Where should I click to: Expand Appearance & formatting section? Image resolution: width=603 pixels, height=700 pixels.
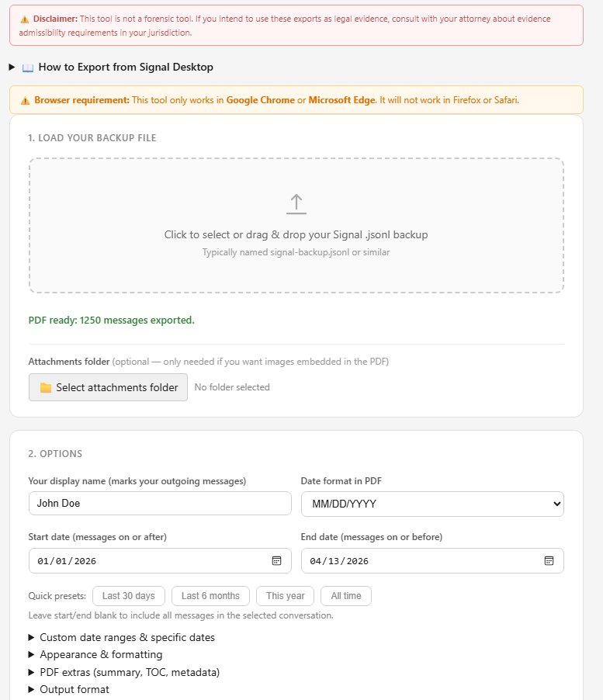(100, 654)
